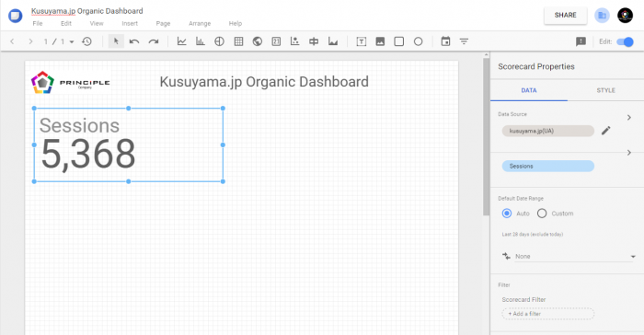Open the user account avatar
The height and width of the screenshot is (335, 644).
(625, 16)
